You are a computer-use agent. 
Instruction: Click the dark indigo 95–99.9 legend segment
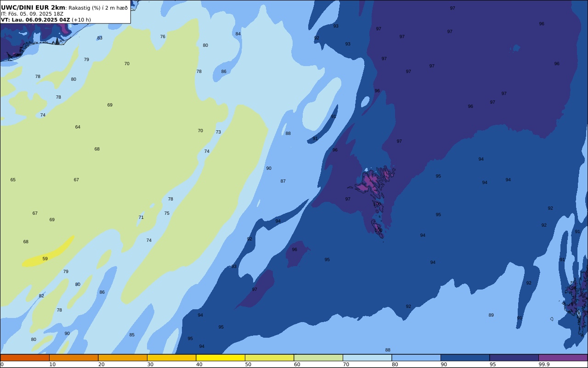(514, 357)
